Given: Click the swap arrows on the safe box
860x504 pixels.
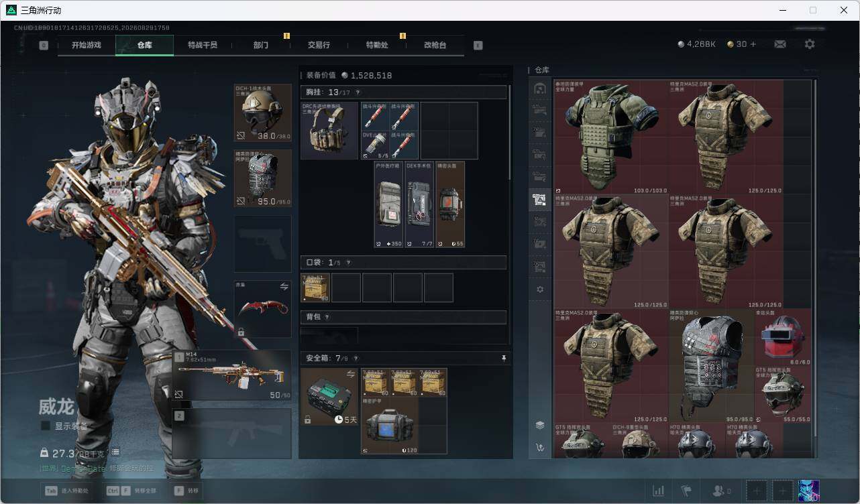Looking at the screenshot, I should coord(351,375).
